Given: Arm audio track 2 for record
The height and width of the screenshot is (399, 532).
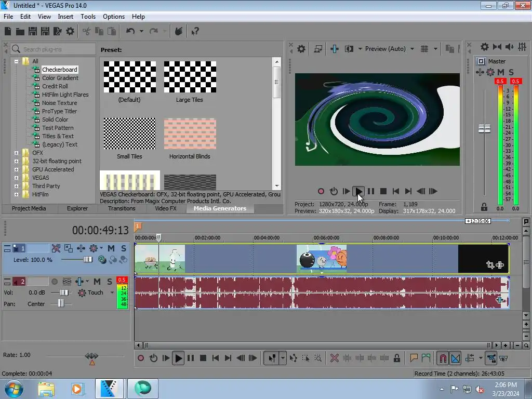Looking at the screenshot, I should pyautogui.click(x=55, y=282).
